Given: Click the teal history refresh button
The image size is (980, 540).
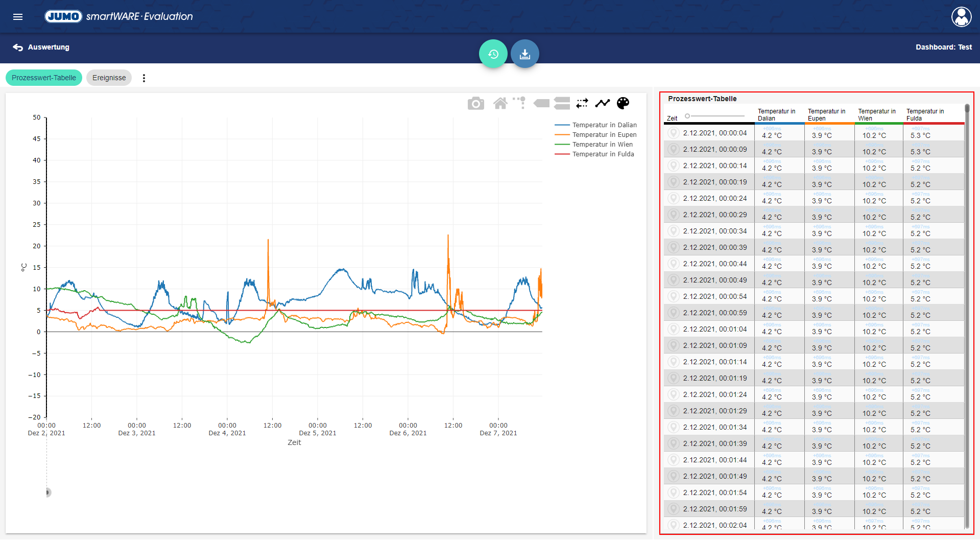Looking at the screenshot, I should (x=493, y=54).
